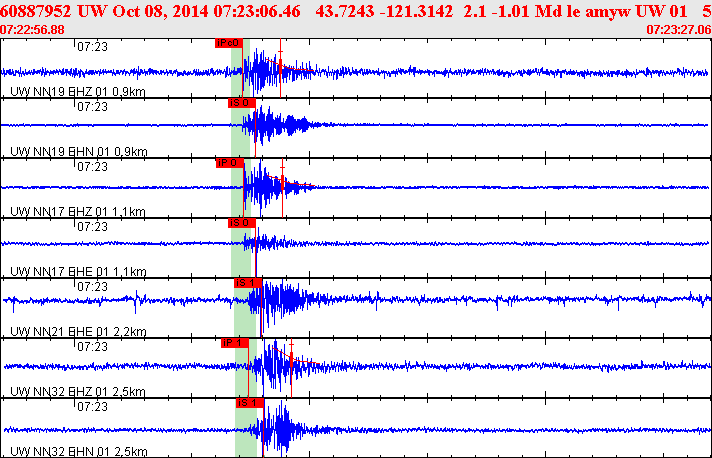Click the UW NN32 EHN 01 2.5km trace label

(78, 451)
